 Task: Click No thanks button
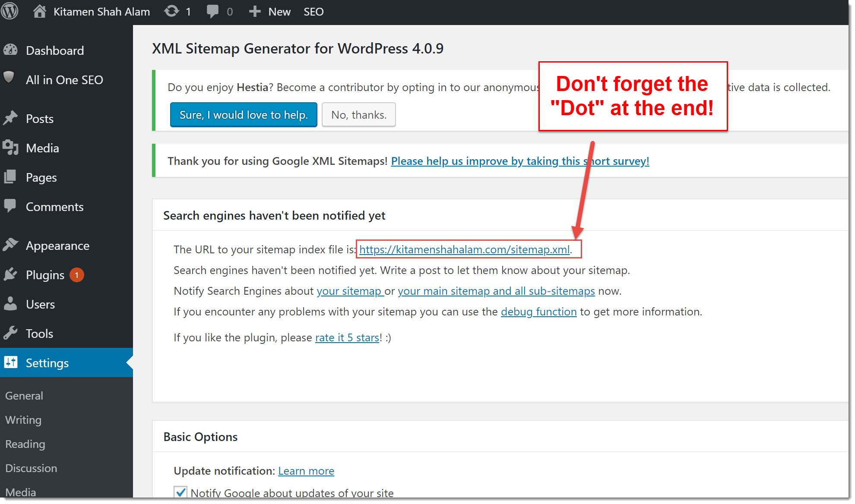[359, 115]
